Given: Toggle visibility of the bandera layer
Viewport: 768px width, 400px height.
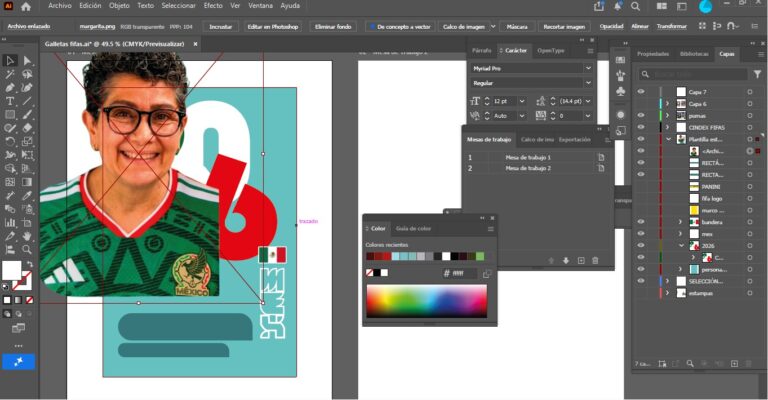Looking at the screenshot, I should (641, 222).
